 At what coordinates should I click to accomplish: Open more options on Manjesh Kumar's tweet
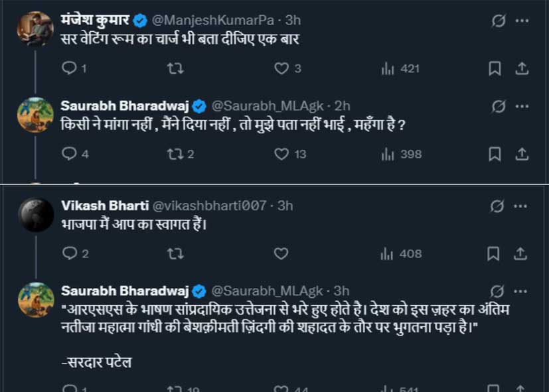[522, 21]
